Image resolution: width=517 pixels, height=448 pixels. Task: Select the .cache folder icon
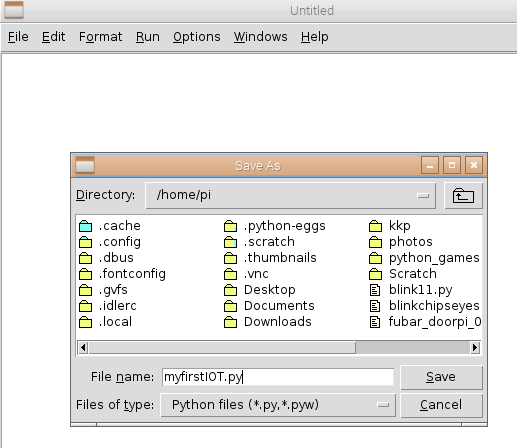pos(86,226)
